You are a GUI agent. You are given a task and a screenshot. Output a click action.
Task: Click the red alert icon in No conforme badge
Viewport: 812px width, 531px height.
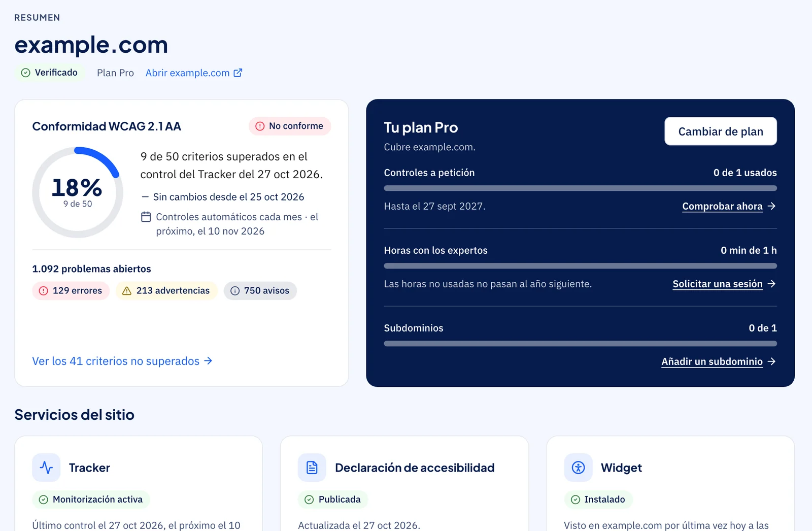pos(260,126)
